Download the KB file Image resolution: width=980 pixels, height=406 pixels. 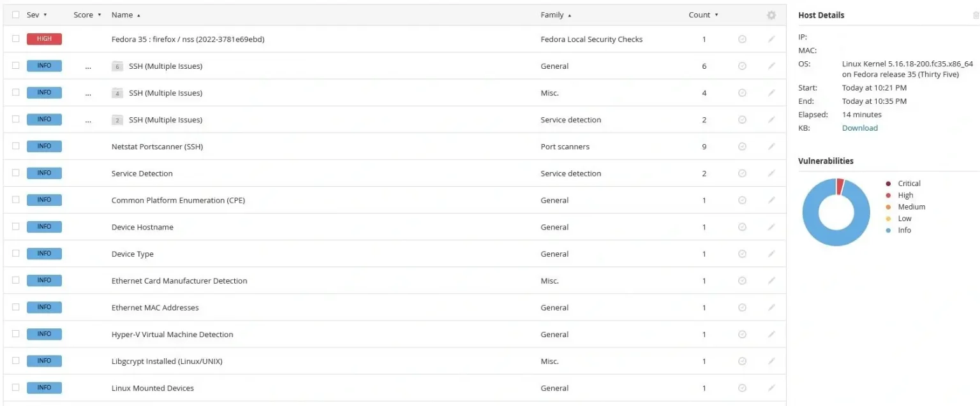[x=859, y=128]
